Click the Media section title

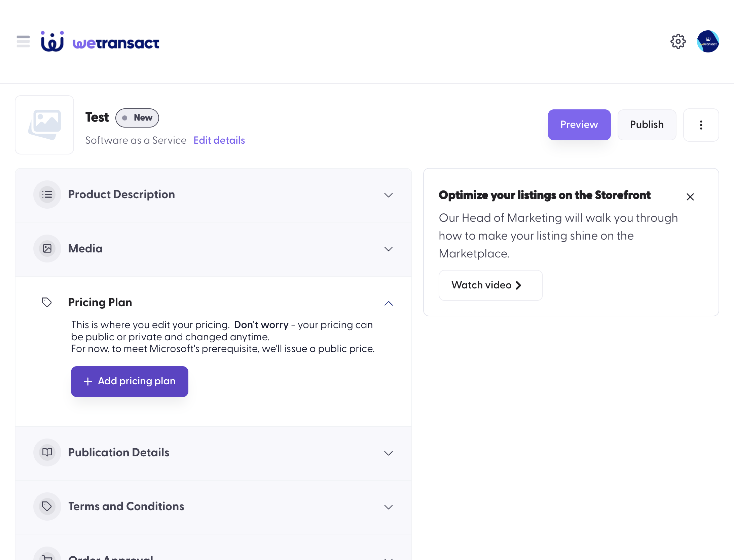pyautogui.click(x=85, y=248)
